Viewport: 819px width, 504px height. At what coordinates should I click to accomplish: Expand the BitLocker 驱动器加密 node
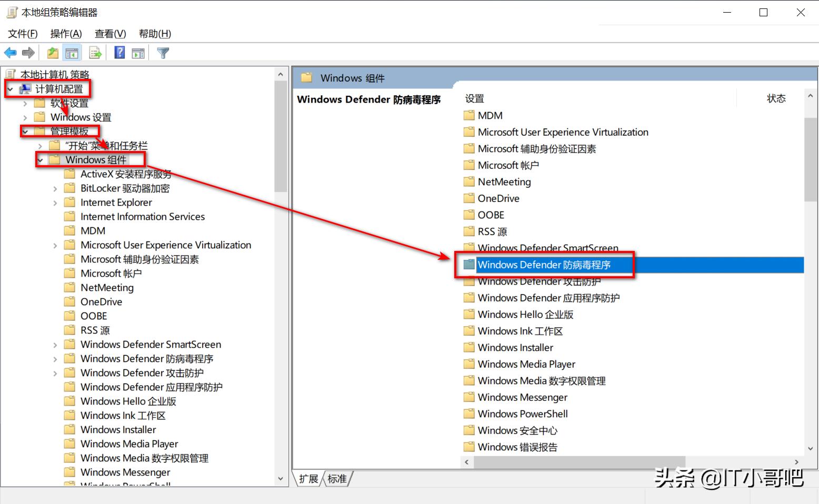[55, 188]
